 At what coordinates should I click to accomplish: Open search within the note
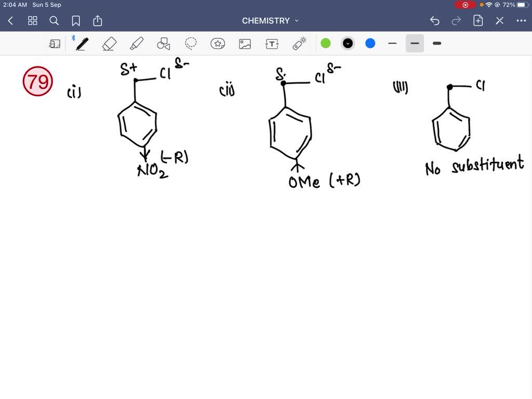click(54, 21)
